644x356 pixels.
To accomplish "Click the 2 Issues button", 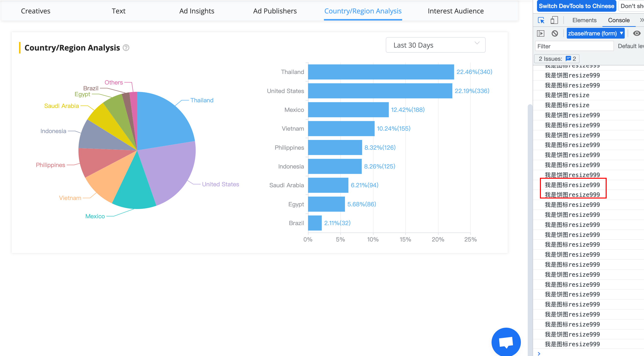I will (x=557, y=59).
